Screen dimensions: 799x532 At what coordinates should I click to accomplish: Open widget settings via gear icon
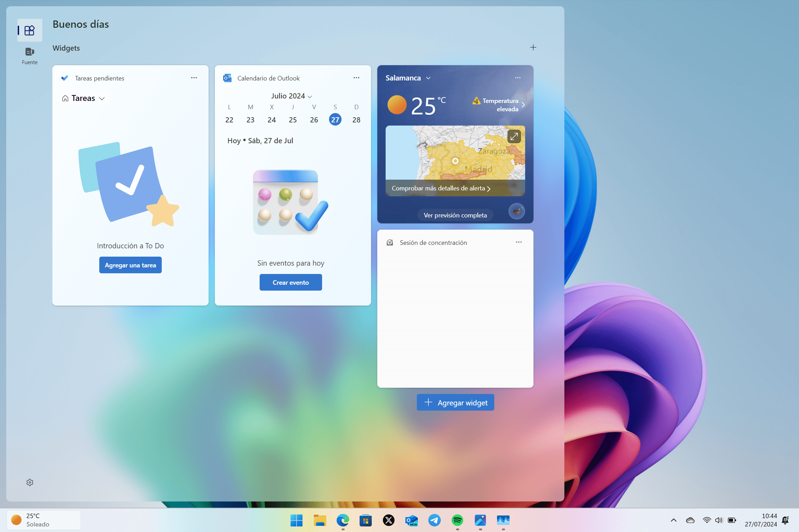[x=30, y=483]
